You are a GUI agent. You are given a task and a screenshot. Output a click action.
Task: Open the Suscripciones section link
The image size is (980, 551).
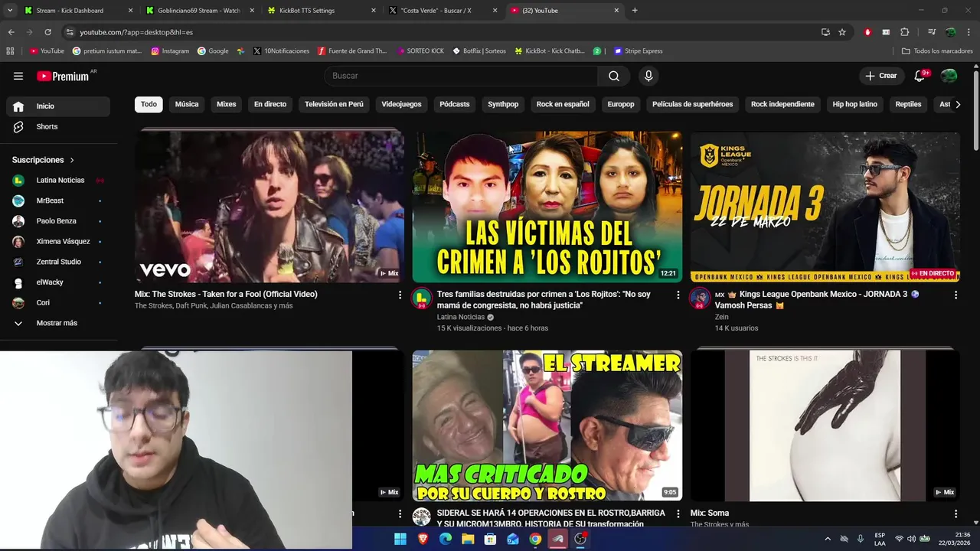click(x=43, y=160)
